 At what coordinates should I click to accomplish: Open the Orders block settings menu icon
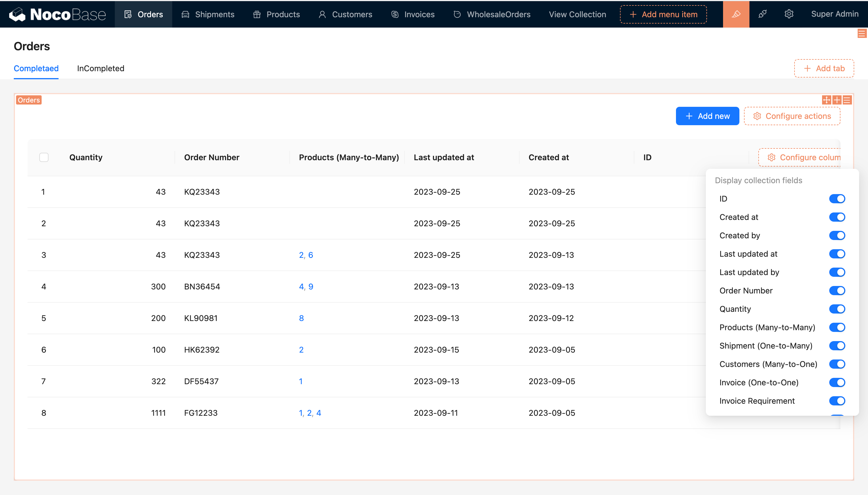coord(847,100)
